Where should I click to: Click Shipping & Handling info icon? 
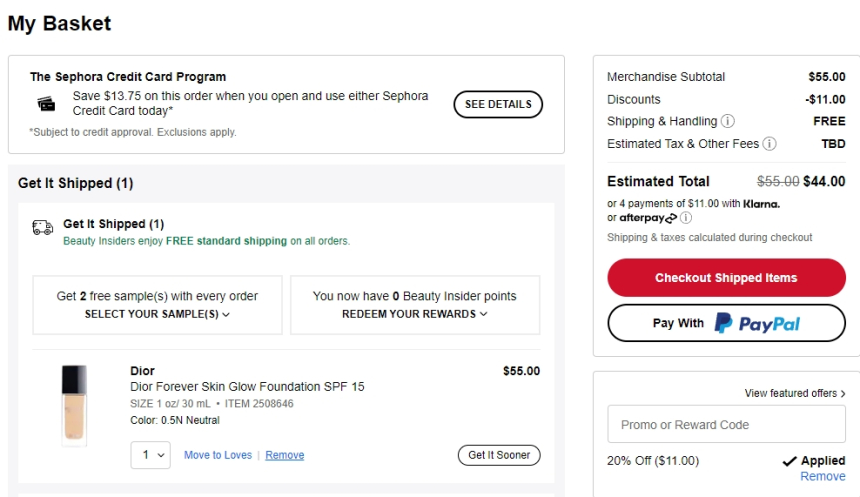[727, 121]
